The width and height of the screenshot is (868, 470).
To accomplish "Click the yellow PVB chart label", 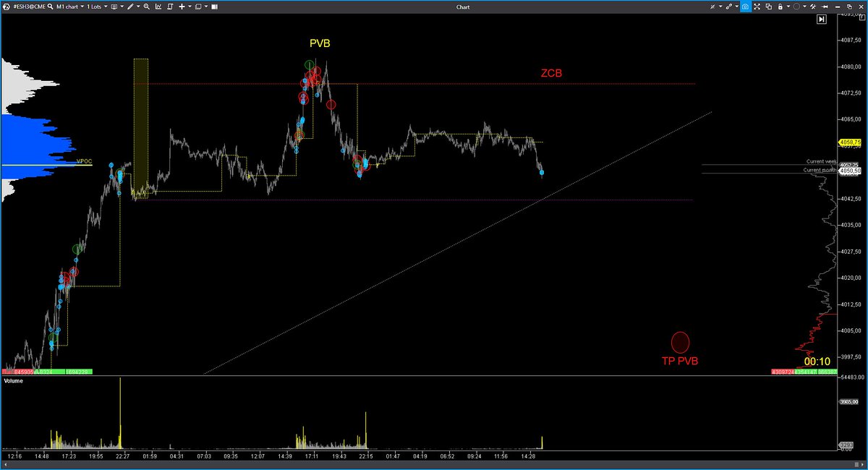I will pos(320,43).
